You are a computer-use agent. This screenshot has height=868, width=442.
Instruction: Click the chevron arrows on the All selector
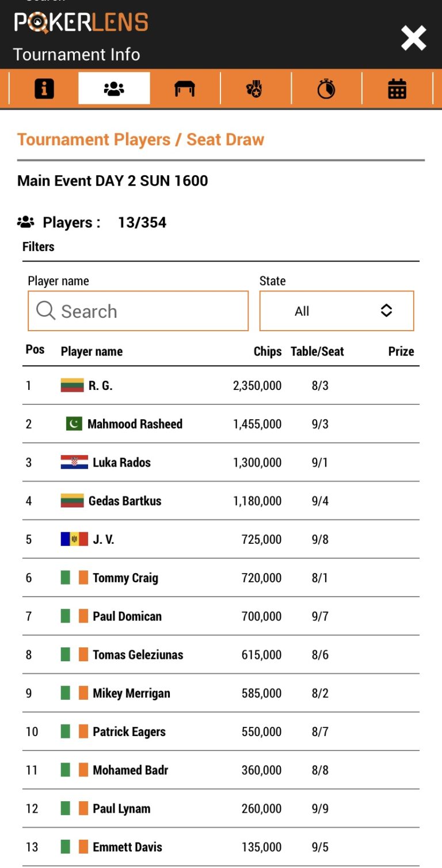pos(386,310)
